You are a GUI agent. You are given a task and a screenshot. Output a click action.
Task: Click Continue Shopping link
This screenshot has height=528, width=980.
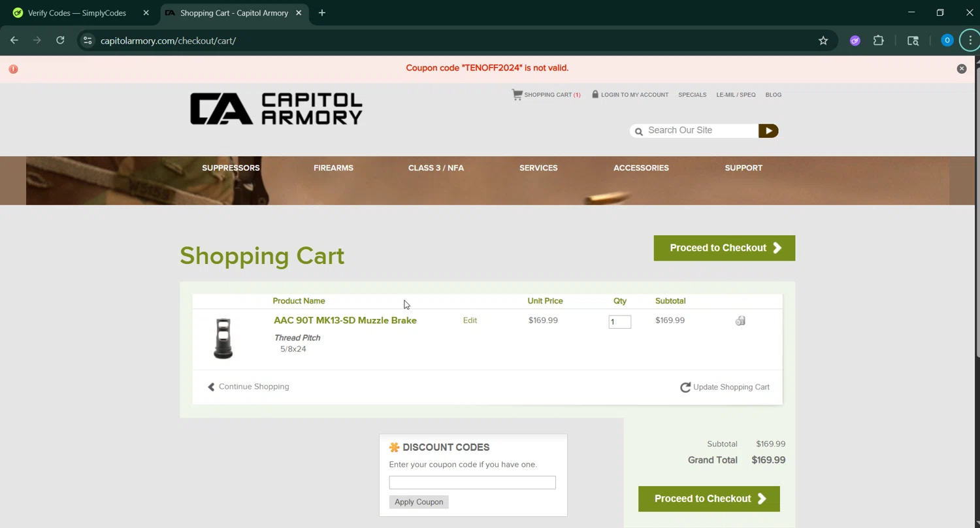pos(248,387)
